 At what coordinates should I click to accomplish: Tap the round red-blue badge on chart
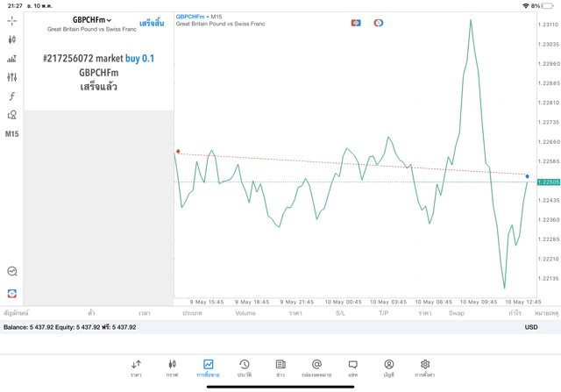pyautogui.click(x=379, y=23)
